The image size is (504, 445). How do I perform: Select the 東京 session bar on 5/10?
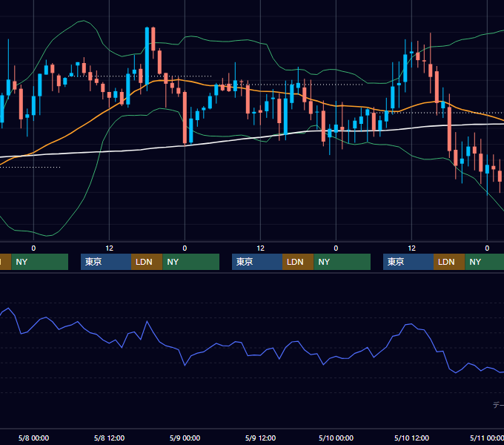pos(408,262)
